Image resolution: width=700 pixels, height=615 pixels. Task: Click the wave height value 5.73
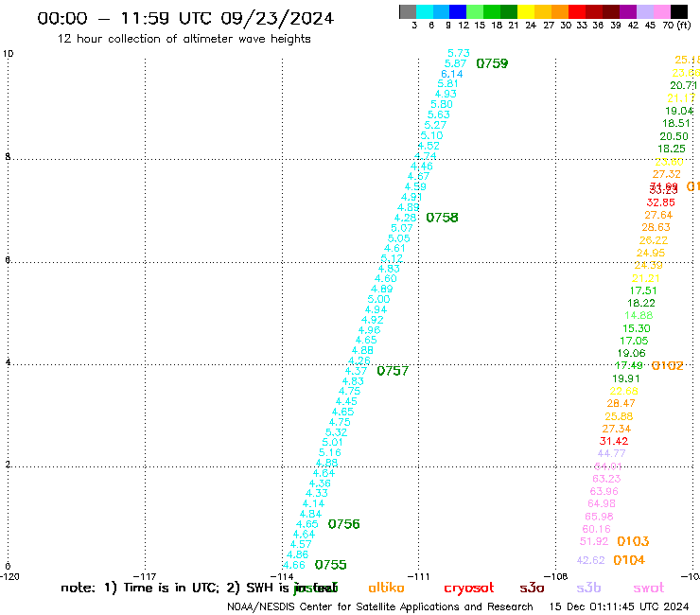pos(459,53)
